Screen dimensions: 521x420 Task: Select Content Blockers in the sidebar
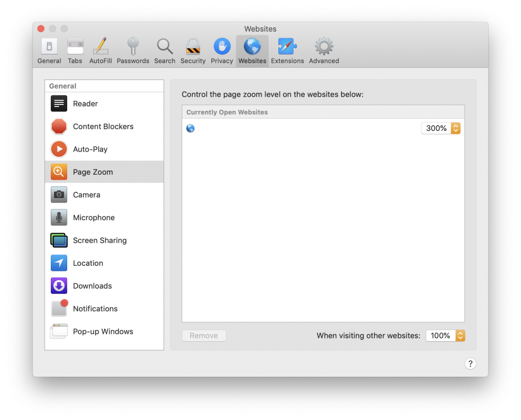tap(104, 126)
